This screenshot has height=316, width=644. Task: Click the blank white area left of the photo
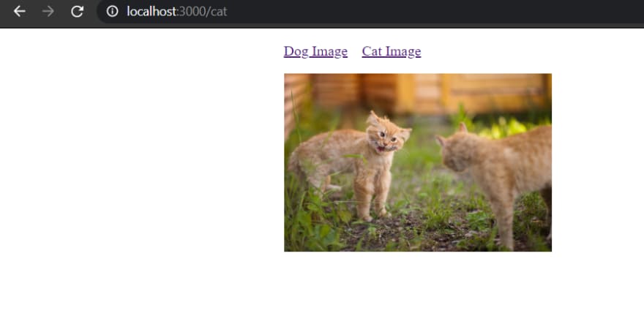(x=140, y=164)
